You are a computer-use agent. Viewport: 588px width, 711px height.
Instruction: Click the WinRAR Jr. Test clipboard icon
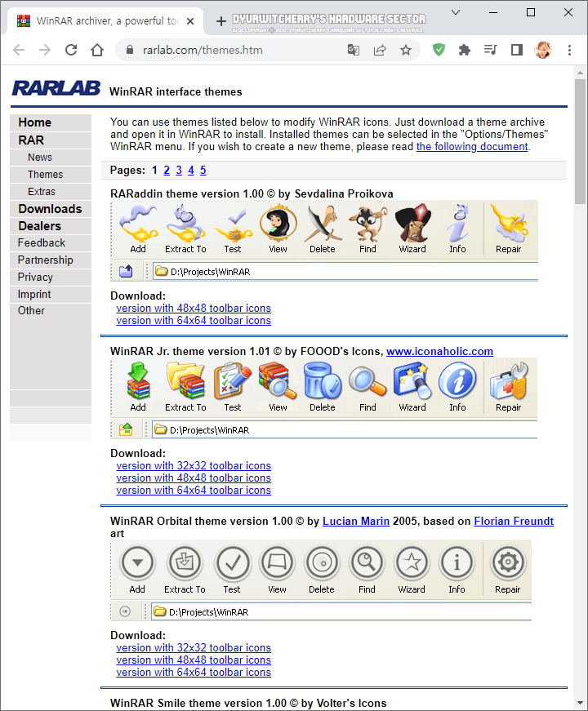tap(233, 380)
